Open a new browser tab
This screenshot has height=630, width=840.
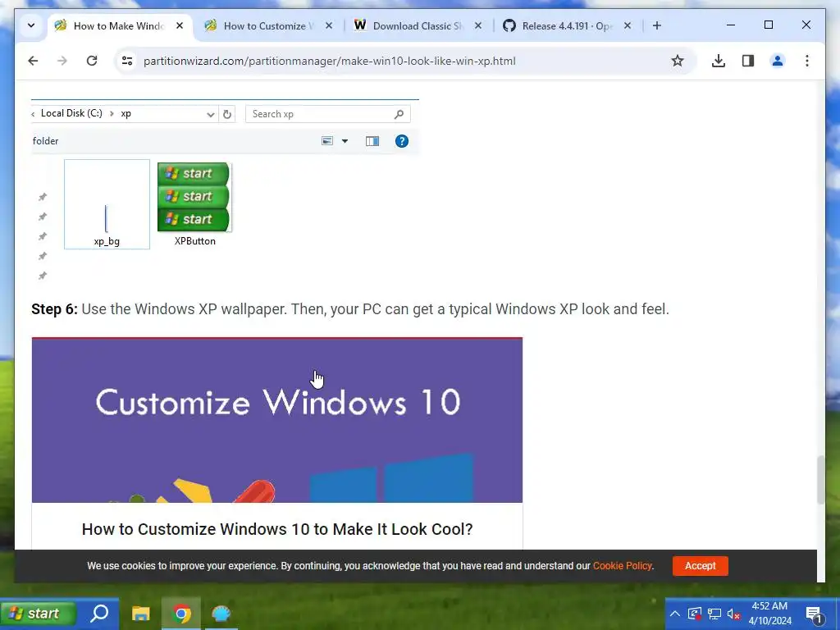tap(657, 25)
